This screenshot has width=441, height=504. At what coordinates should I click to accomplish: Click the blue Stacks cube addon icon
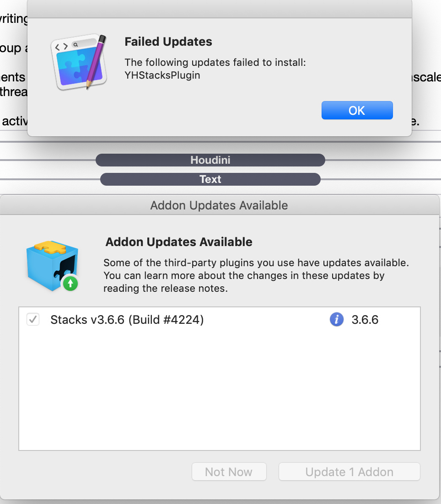pyautogui.click(x=52, y=266)
